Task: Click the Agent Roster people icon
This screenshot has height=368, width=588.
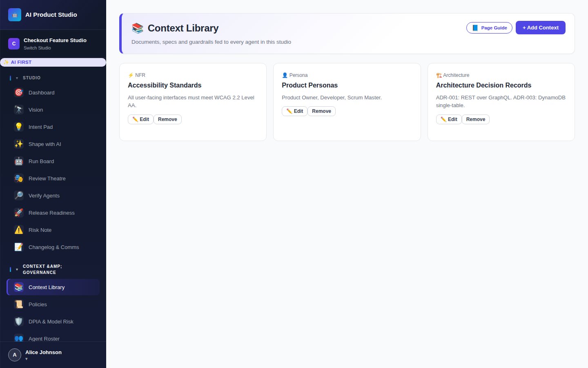Action: (x=19, y=338)
